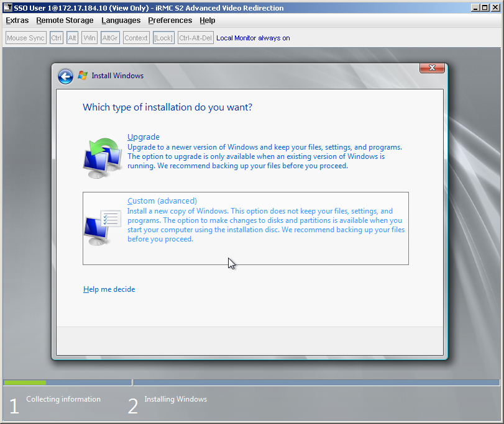504x424 pixels.
Task: Toggle the Ctrl key button
Action: click(x=57, y=38)
